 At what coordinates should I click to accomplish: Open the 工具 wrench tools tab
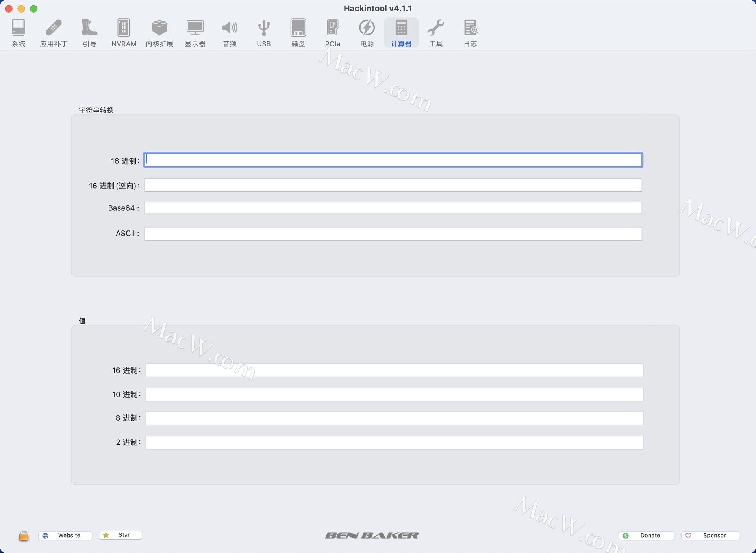pos(435,33)
